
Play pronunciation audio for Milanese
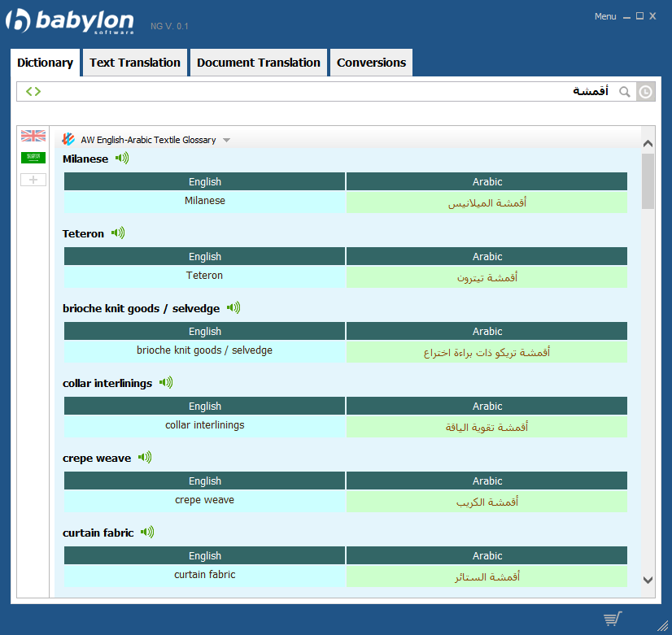(122, 159)
